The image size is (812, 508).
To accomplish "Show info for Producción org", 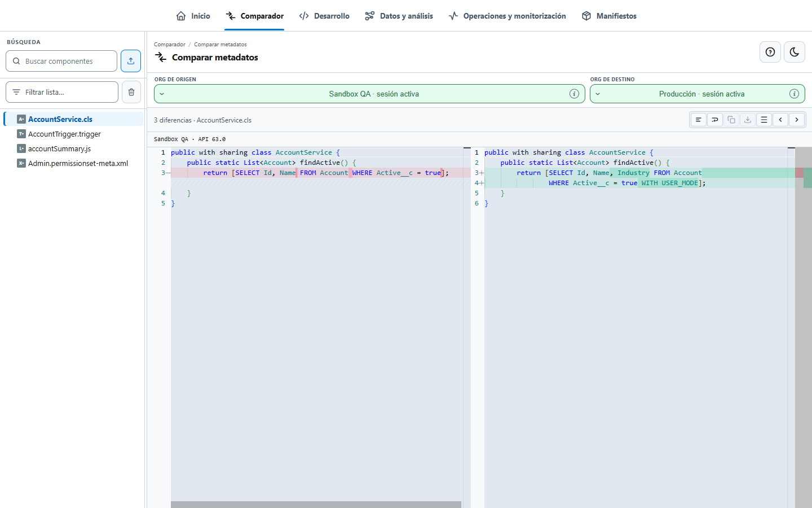I will click(x=794, y=94).
